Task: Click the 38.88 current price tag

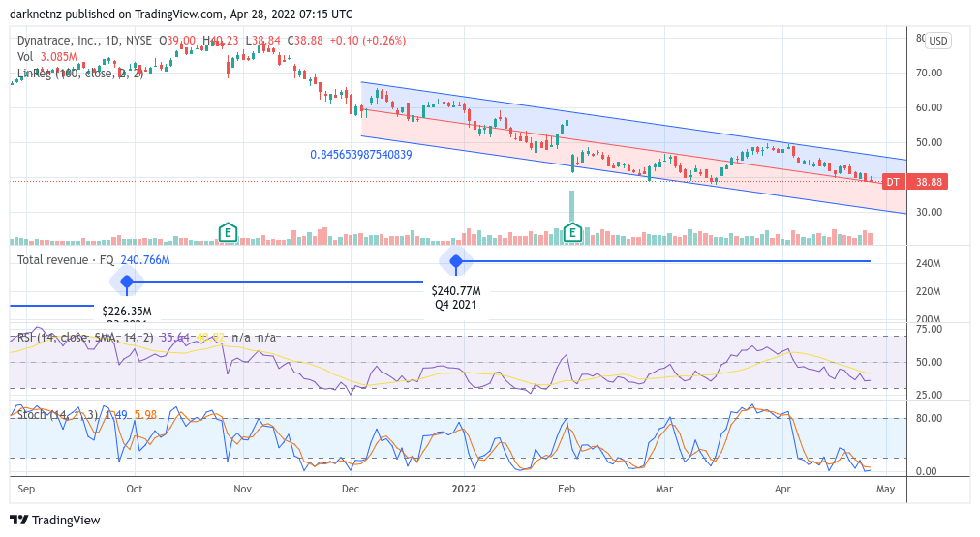Action: [928, 182]
